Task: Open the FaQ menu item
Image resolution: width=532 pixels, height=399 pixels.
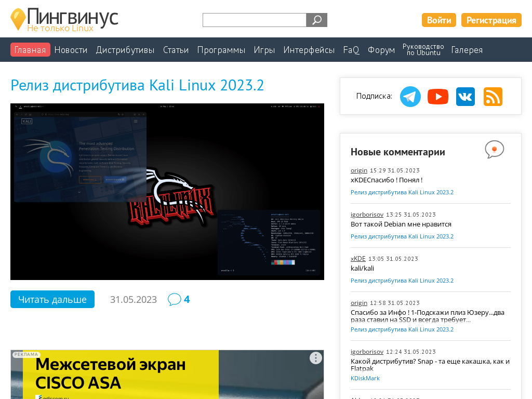Action: point(351,50)
